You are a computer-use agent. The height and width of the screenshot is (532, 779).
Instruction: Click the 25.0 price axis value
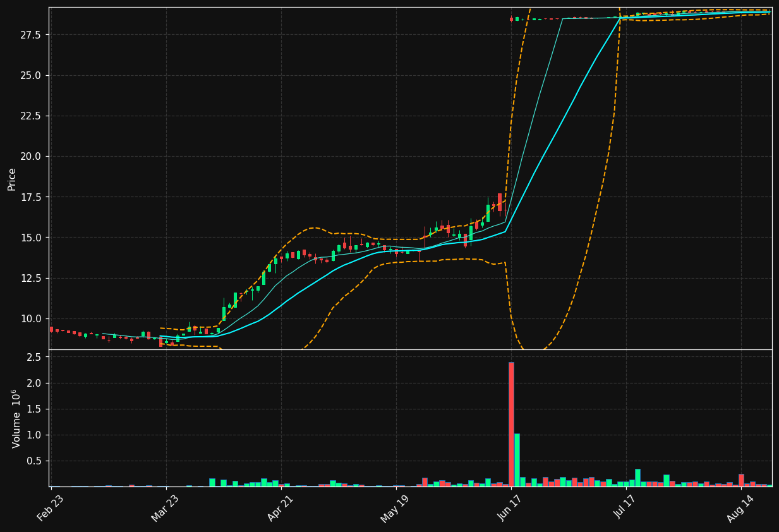click(x=30, y=75)
